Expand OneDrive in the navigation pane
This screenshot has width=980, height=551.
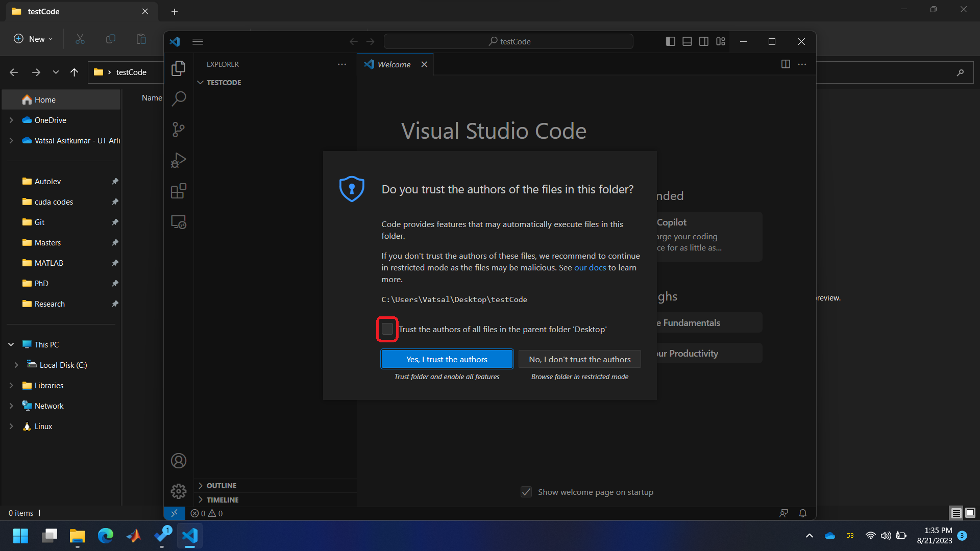tap(11, 120)
